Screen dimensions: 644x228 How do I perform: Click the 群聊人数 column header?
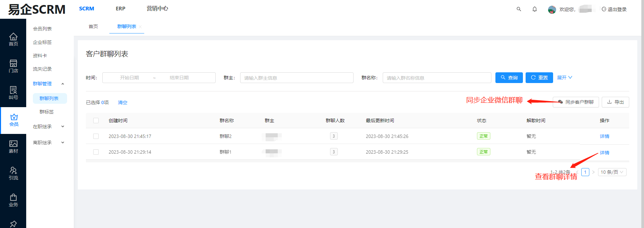(x=335, y=121)
